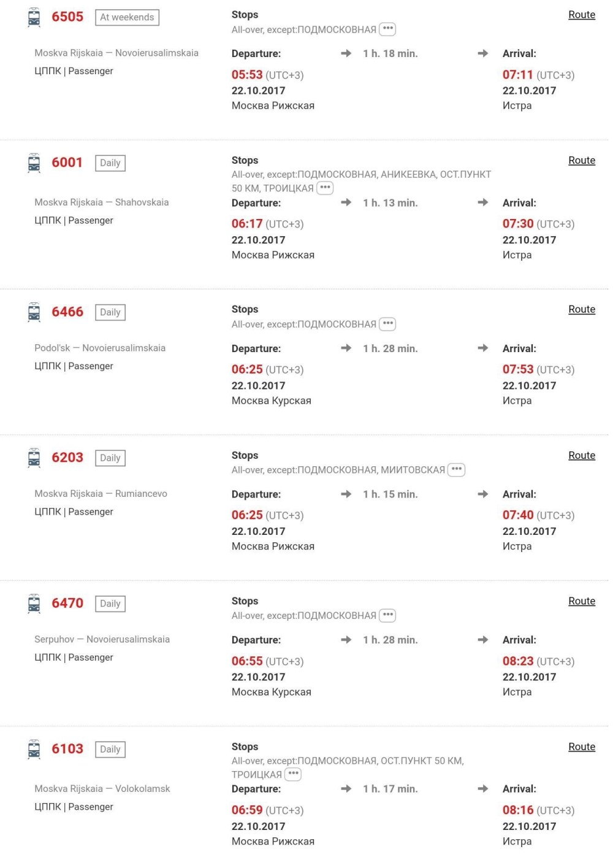
Task: Click train number 6505
Action: pyautogui.click(x=67, y=17)
